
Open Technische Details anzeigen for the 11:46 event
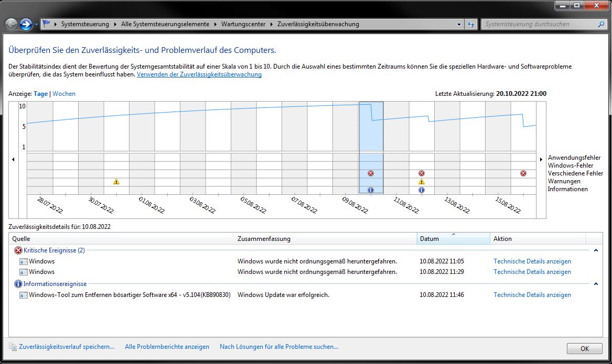[x=532, y=295]
